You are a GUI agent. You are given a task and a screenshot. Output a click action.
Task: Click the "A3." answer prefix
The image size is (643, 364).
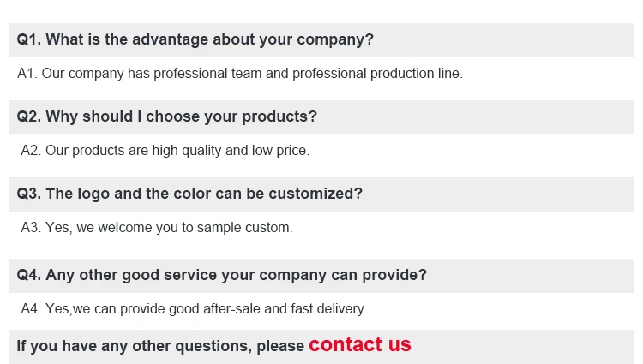tap(31, 228)
